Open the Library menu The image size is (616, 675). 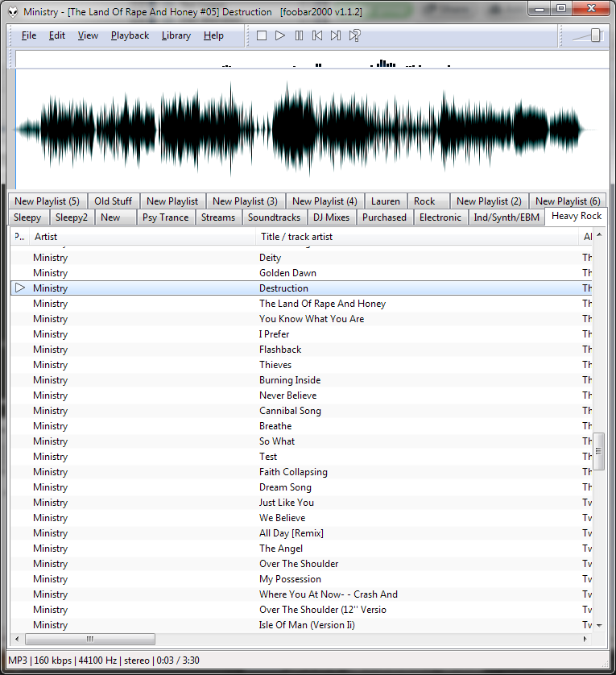176,35
